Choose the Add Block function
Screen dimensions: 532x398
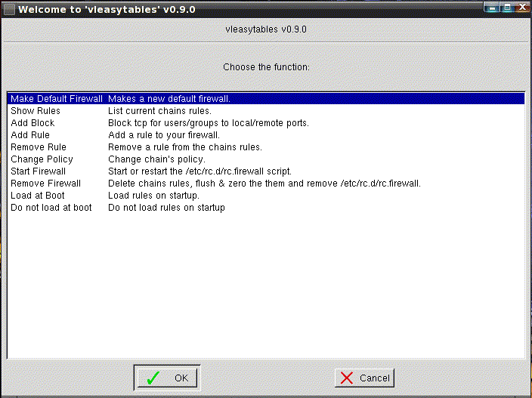point(32,123)
